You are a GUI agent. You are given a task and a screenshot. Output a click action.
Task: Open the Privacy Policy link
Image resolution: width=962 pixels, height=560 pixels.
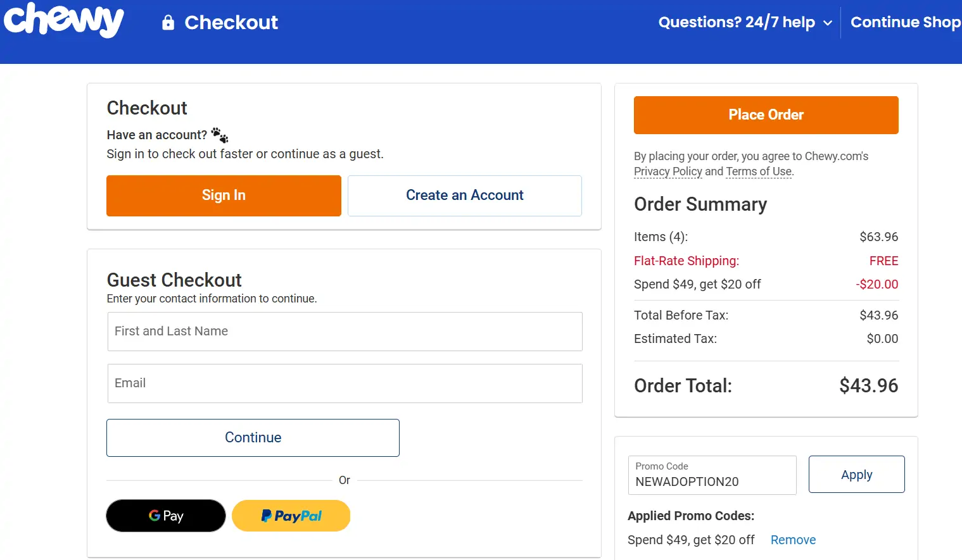(668, 171)
